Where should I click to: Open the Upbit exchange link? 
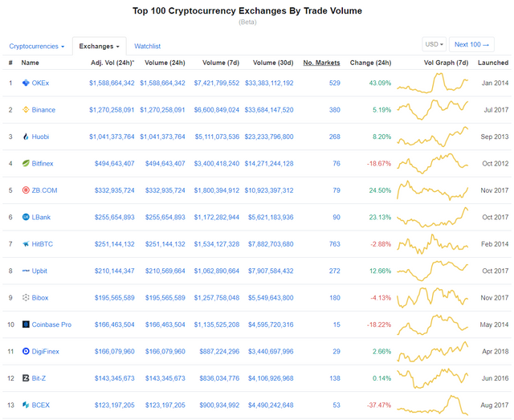tap(39, 271)
